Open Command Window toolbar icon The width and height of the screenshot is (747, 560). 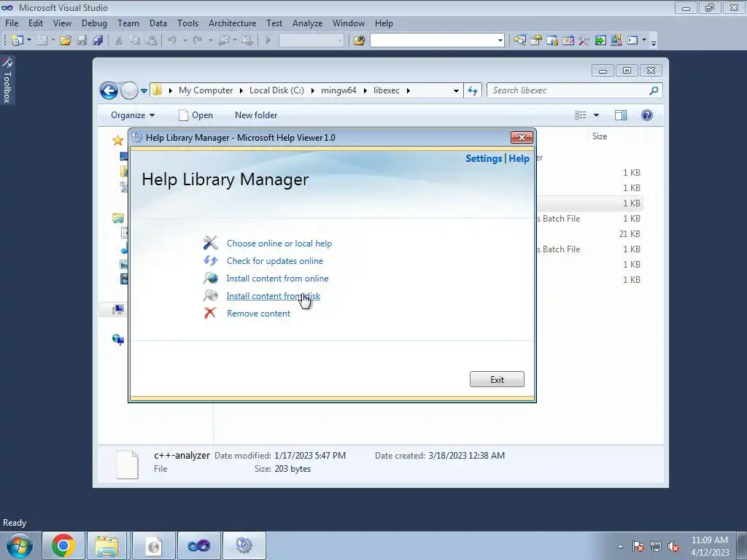(632, 41)
